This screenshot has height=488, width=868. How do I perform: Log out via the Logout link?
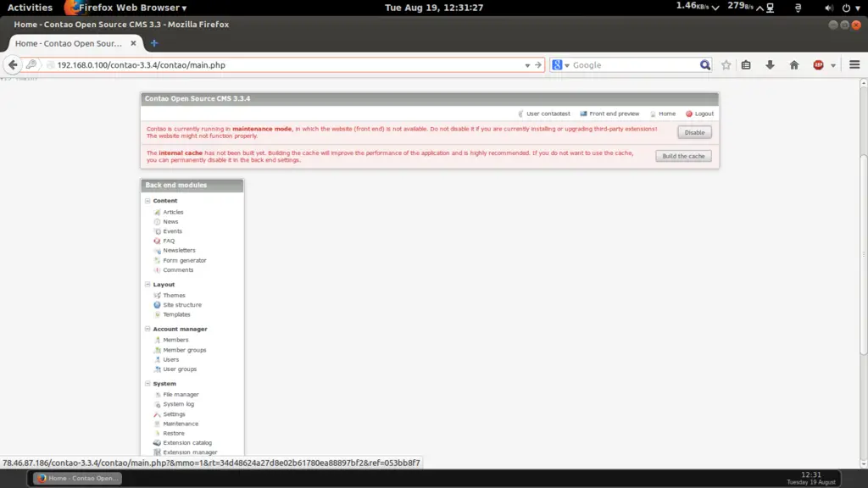[x=699, y=114]
